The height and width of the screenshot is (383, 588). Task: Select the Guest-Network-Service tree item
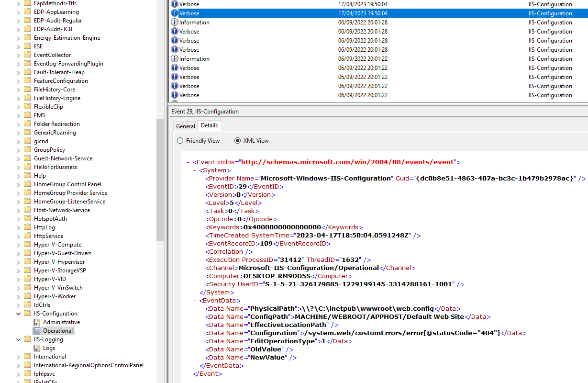(x=63, y=158)
